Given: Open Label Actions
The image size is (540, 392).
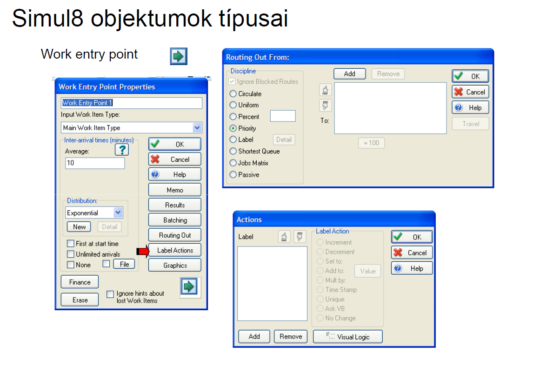Looking at the screenshot, I should pos(174,251).
